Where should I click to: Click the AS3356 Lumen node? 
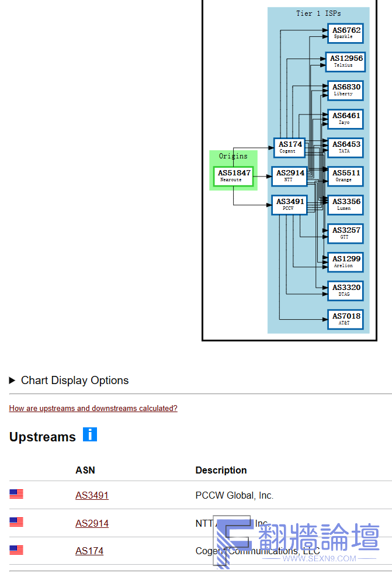click(x=346, y=205)
